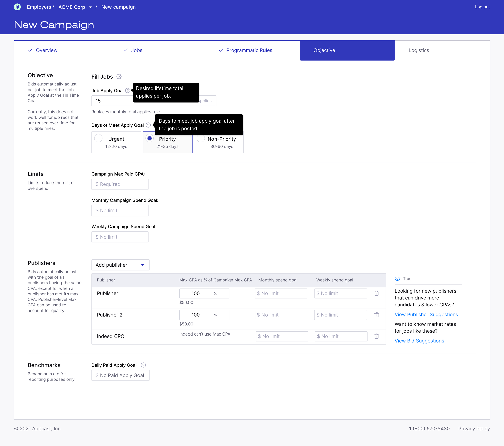Switch to the Logistics tab
This screenshot has height=446, width=504.
419,50
